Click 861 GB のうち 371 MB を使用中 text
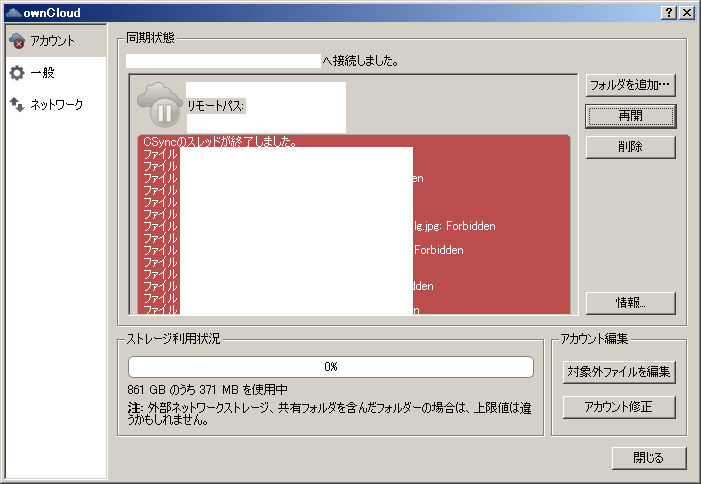The height and width of the screenshot is (484, 701). [x=207, y=390]
